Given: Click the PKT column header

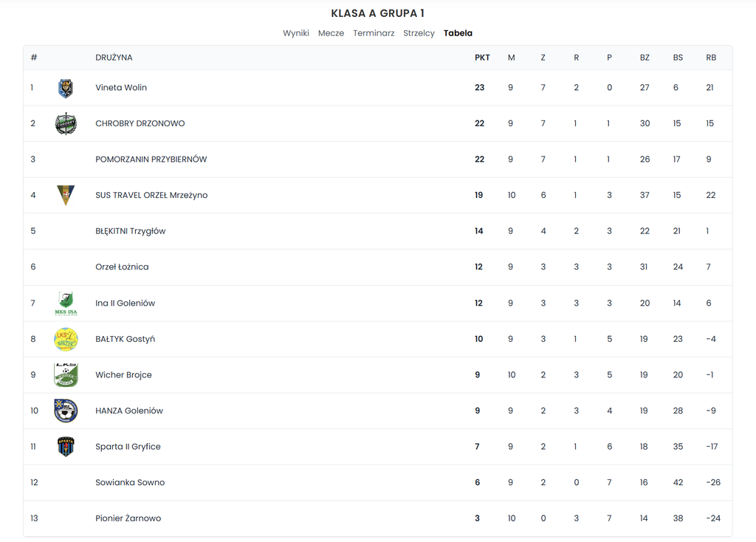Looking at the screenshot, I should [482, 58].
